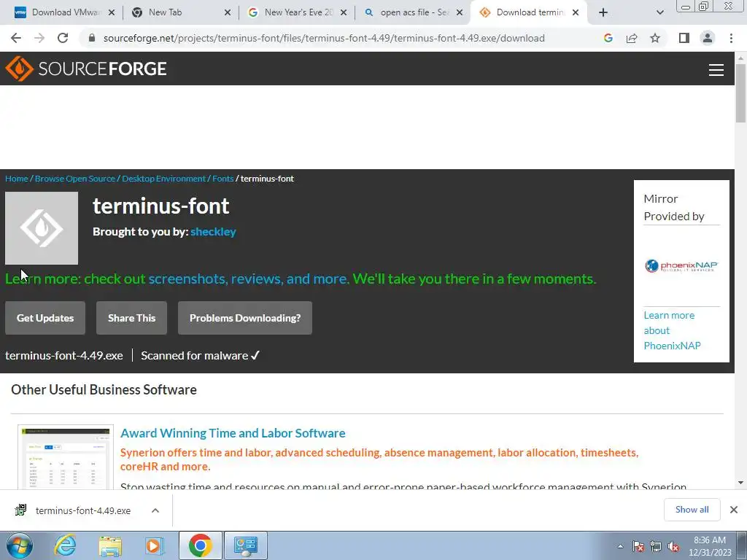Click the control panel taskbar icon

coord(246,545)
